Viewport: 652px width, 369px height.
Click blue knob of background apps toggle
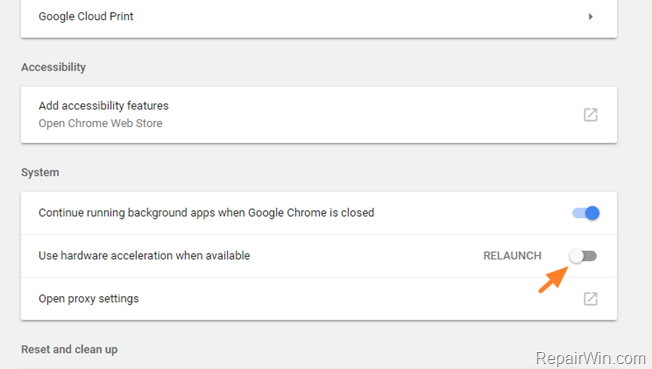pos(592,213)
